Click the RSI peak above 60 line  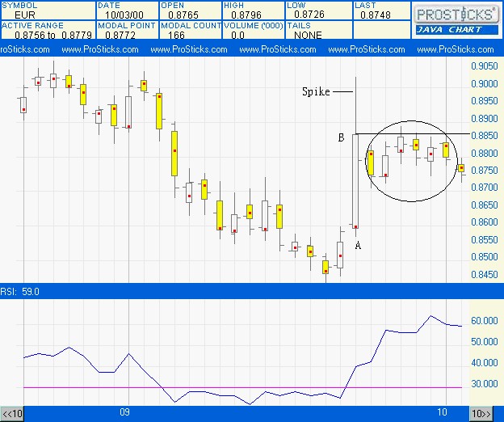pyautogui.click(x=431, y=316)
